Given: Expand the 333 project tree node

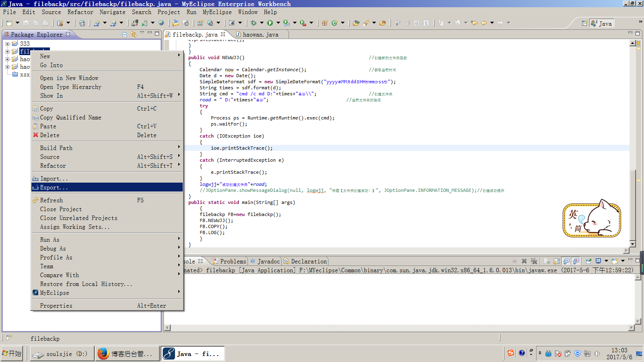Looking at the screenshot, I should coord(7,44).
